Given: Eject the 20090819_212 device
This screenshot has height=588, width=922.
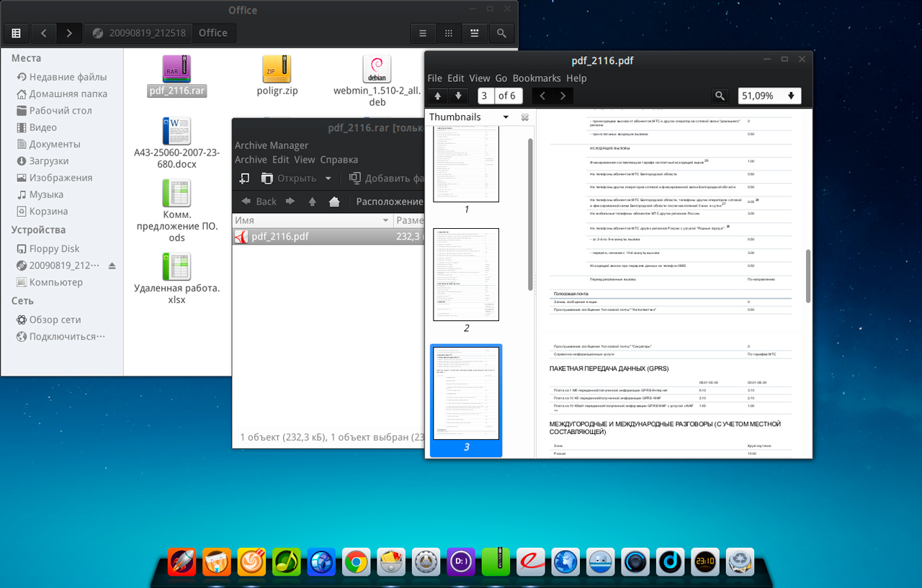Looking at the screenshot, I should (112, 266).
